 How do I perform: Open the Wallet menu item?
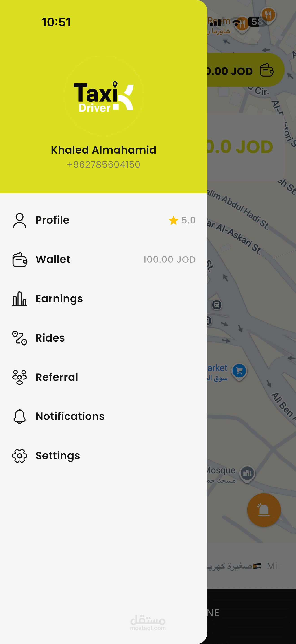pos(53,259)
